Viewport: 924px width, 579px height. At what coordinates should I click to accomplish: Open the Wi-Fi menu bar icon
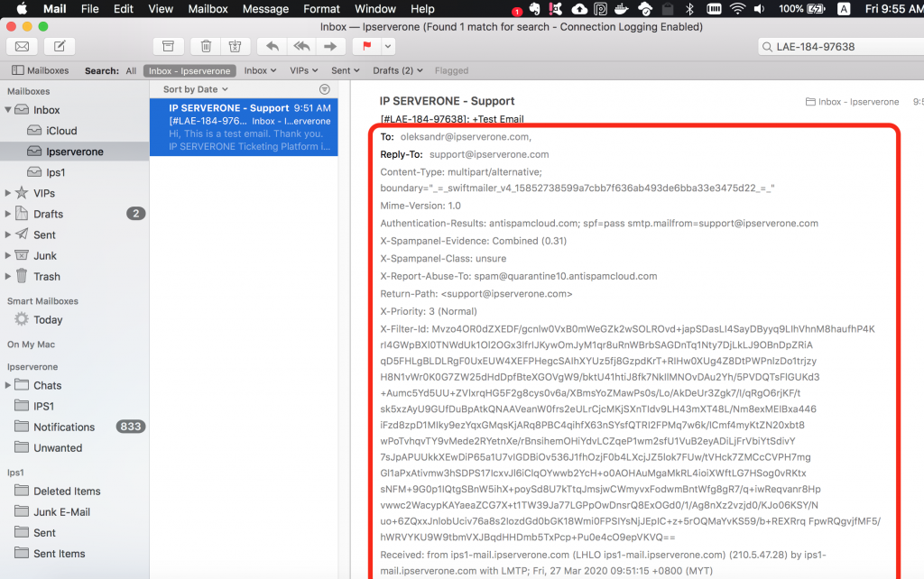tap(737, 8)
